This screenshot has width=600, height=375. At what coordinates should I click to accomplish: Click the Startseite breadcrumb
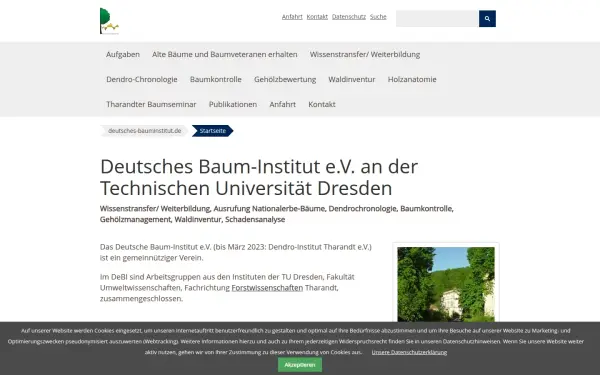tap(212, 131)
